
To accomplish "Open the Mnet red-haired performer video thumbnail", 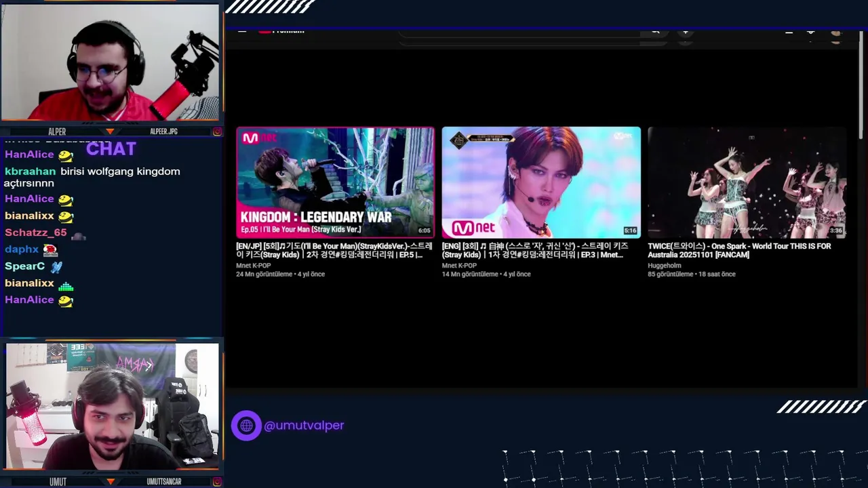I will tap(541, 182).
